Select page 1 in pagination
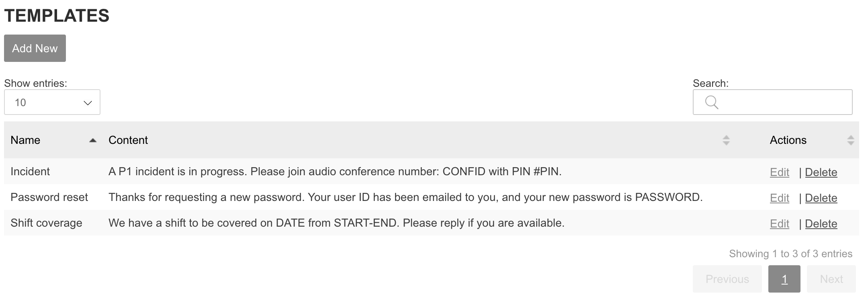Screen dimensions: 868x299 (784, 279)
